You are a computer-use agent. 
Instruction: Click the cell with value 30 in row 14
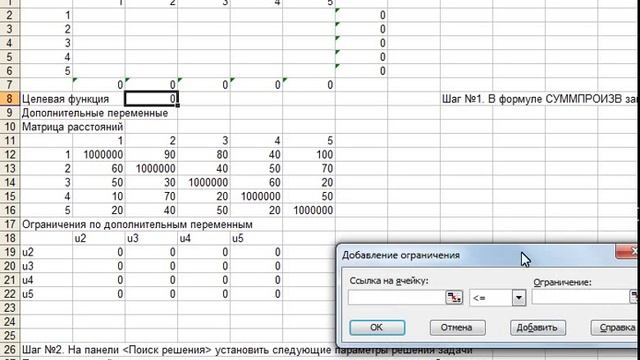(x=151, y=182)
